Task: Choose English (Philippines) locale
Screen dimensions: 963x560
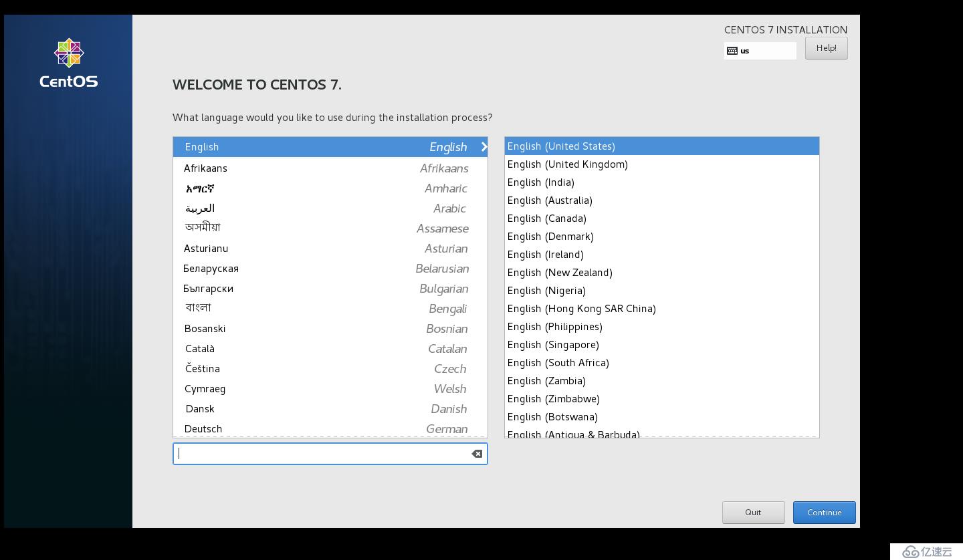Action: click(662, 327)
